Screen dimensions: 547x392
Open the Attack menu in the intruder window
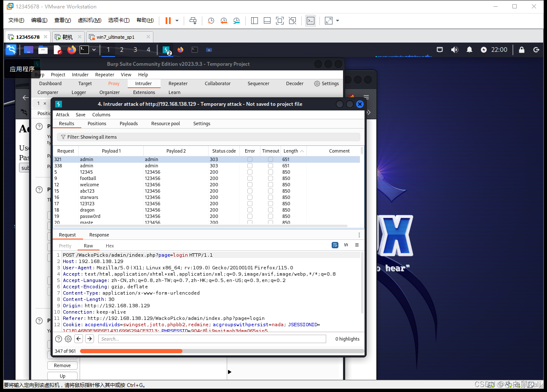[62, 115]
